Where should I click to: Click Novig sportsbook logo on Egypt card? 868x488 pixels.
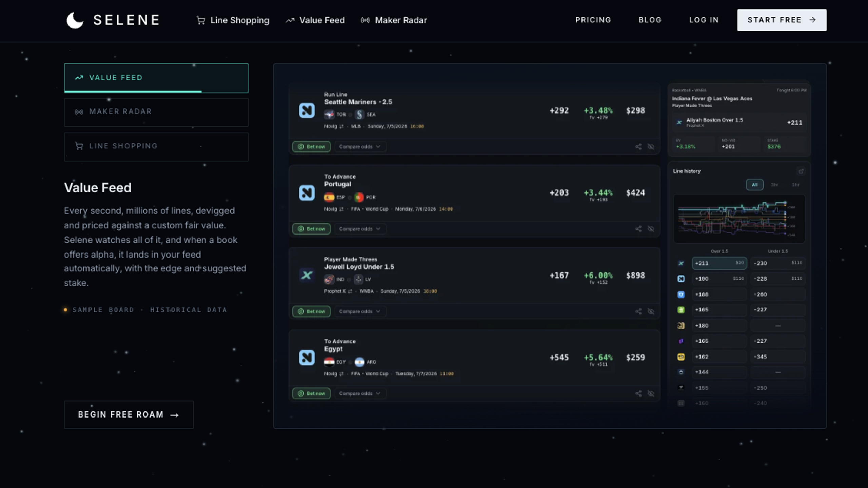307,358
